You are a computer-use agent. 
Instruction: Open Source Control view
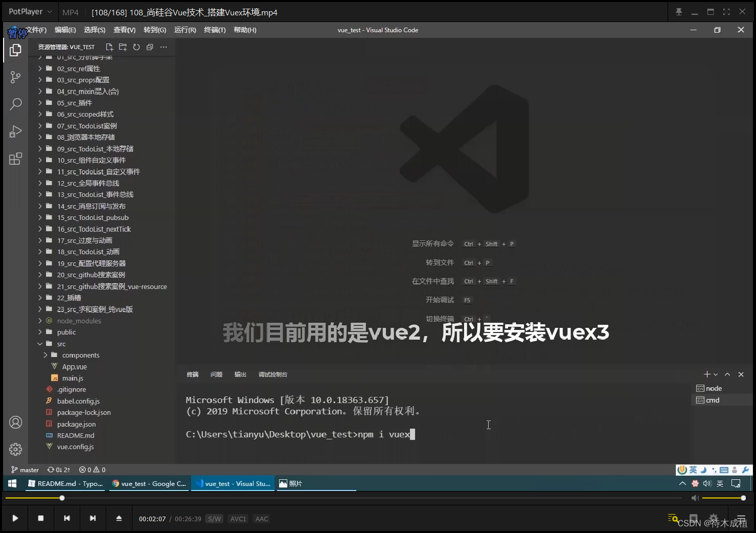[15, 77]
